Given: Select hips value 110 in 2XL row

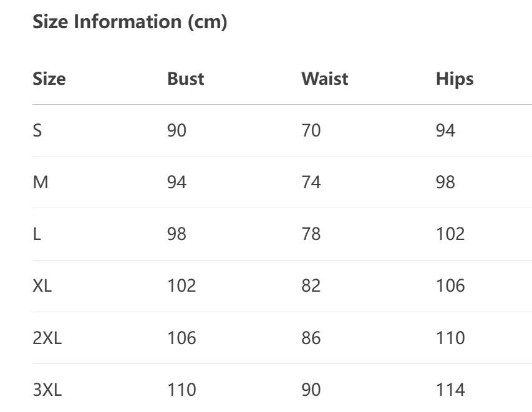Looking at the screenshot, I should [x=450, y=338].
